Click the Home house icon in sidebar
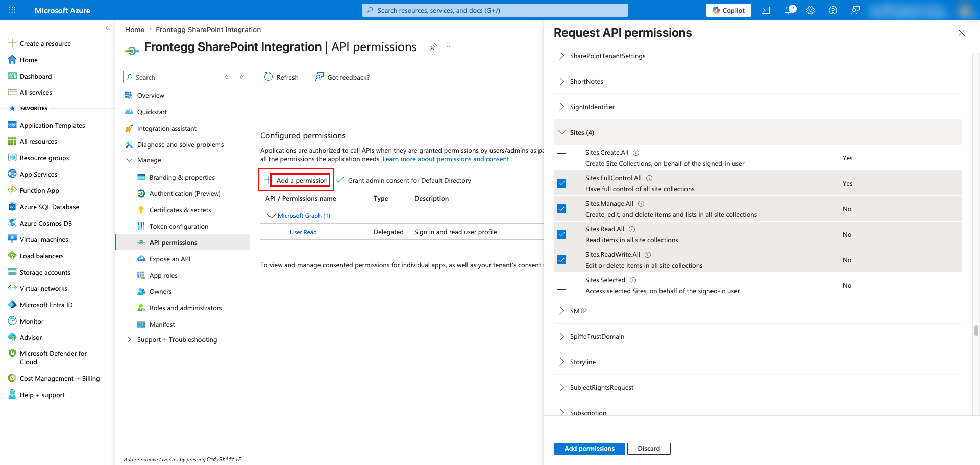The width and height of the screenshot is (980, 465). click(x=12, y=60)
